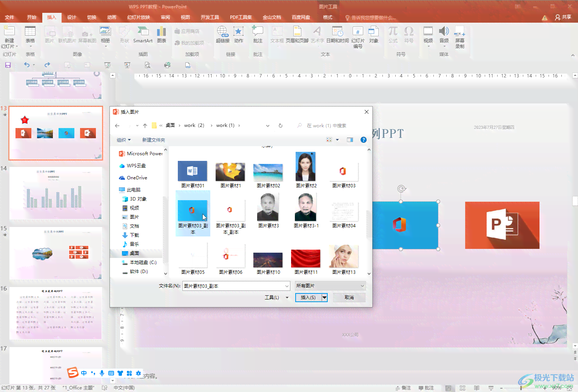The height and width of the screenshot is (392, 578).
Task: Toggle Sogou 中 Chinese/English mode
Action: 84,373
